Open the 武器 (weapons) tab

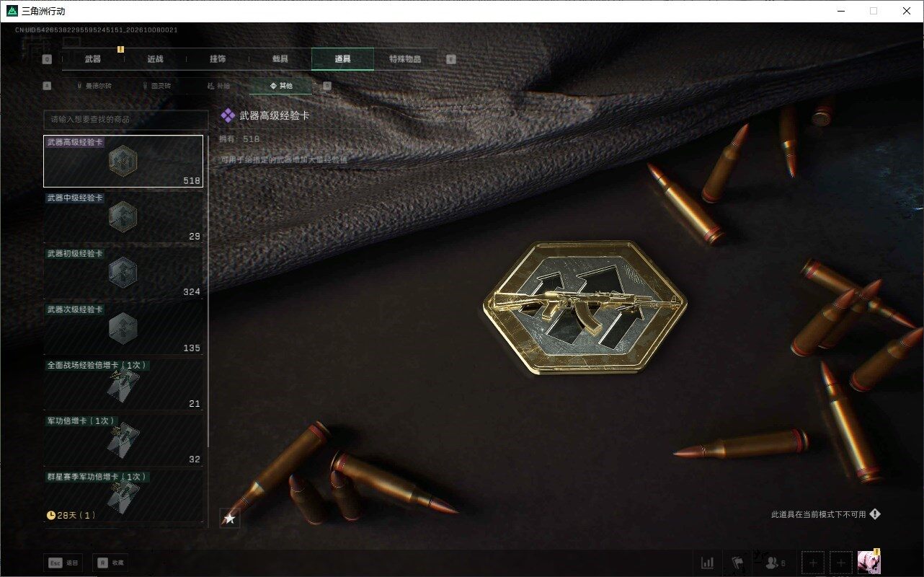(x=93, y=59)
